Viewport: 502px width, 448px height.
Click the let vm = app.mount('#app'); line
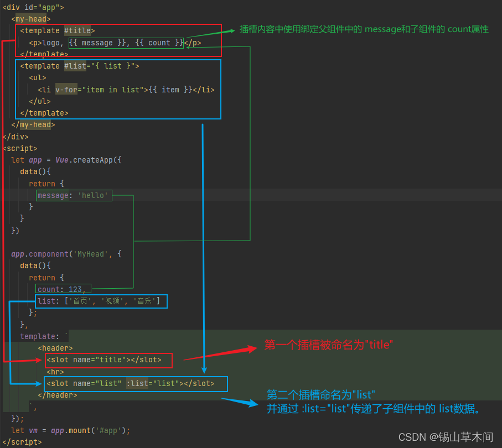[71, 431]
